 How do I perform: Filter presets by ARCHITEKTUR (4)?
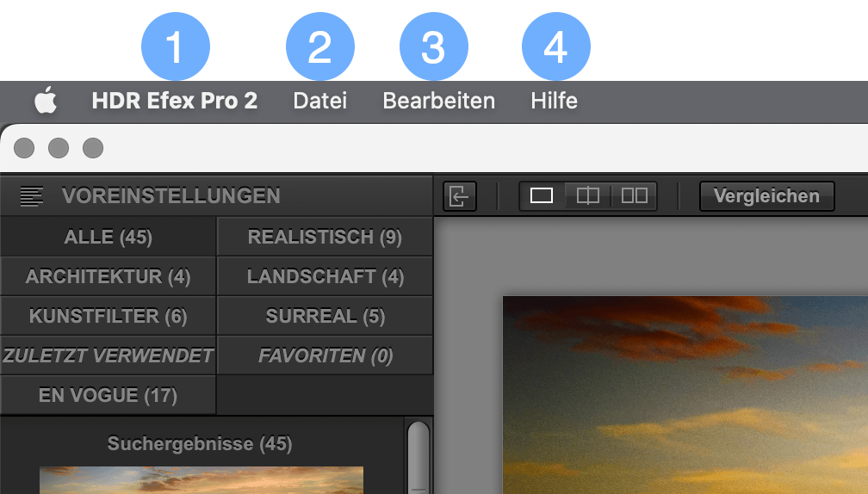tap(108, 276)
